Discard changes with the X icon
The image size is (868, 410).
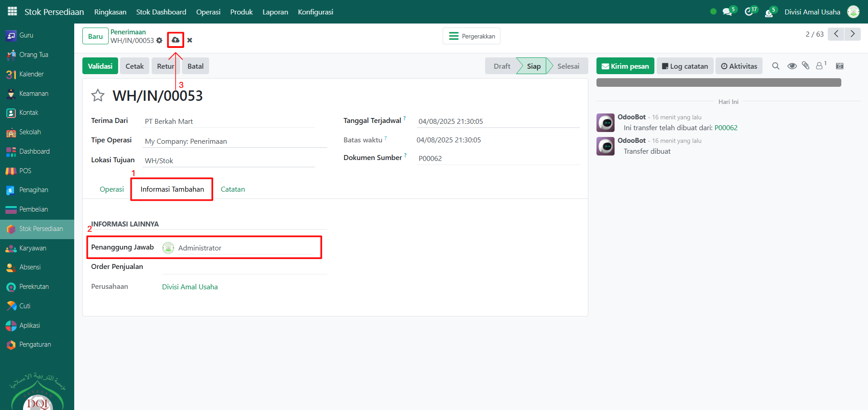[190, 40]
